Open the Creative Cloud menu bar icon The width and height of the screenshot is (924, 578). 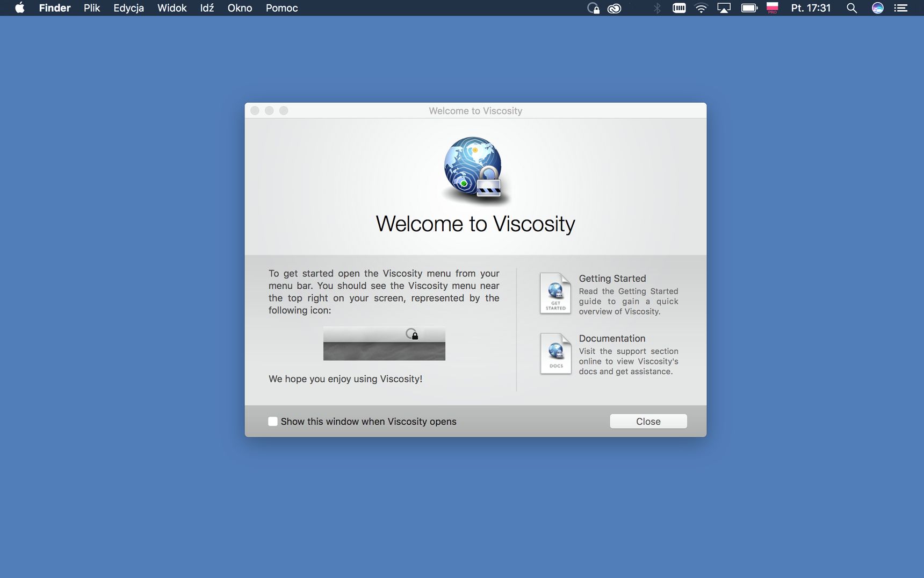(x=614, y=8)
